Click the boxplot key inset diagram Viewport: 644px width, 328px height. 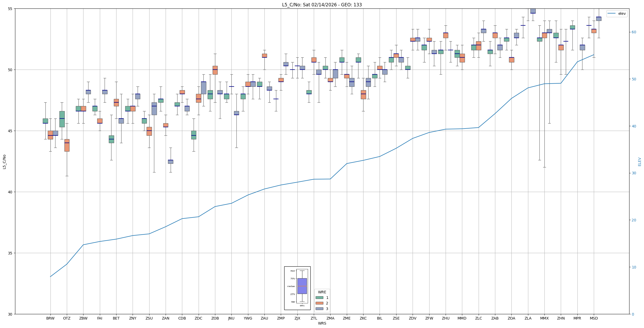[x=297, y=288]
